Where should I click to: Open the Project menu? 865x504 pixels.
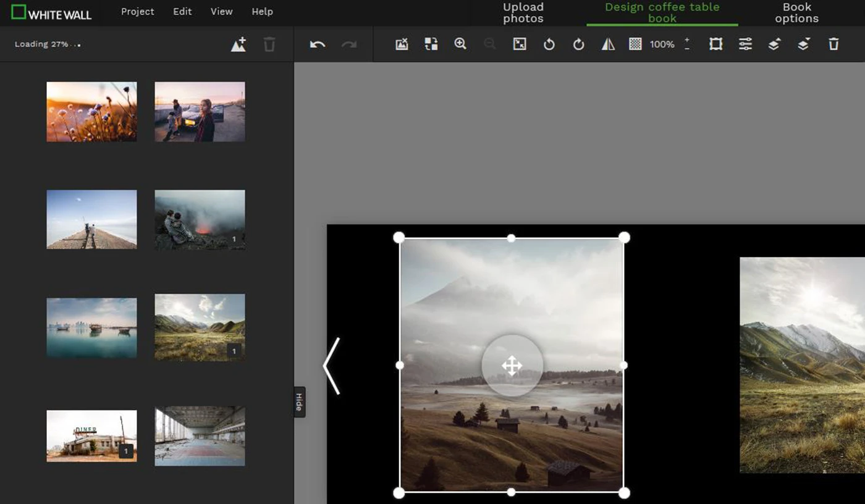pos(137,12)
